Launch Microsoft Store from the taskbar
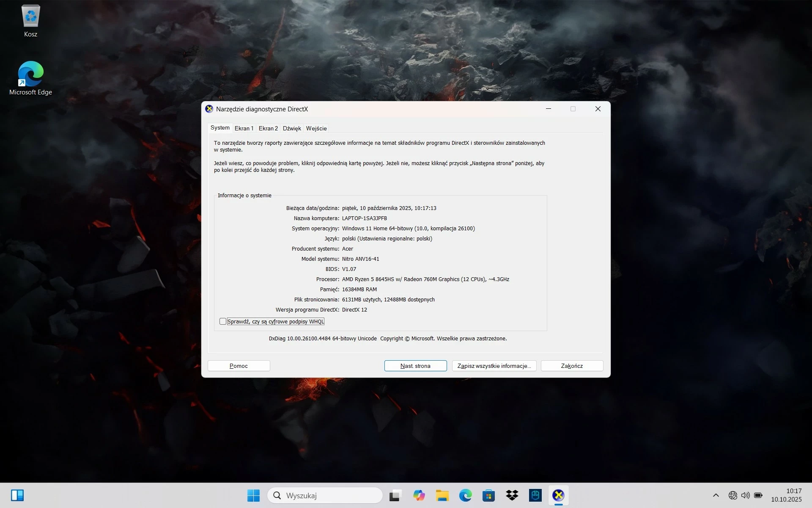This screenshot has width=812, height=508. point(488,495)
